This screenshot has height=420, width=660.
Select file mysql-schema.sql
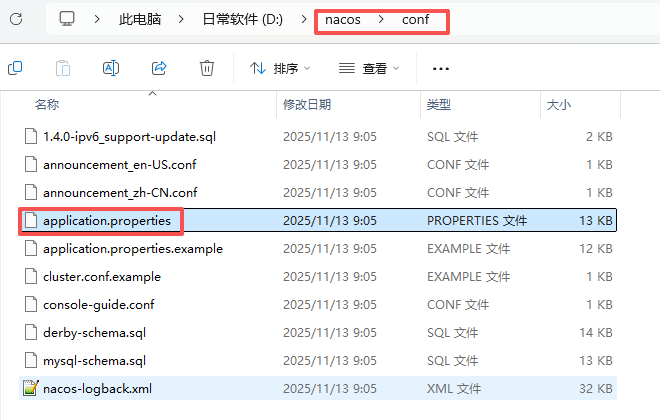tap(94, 361)
